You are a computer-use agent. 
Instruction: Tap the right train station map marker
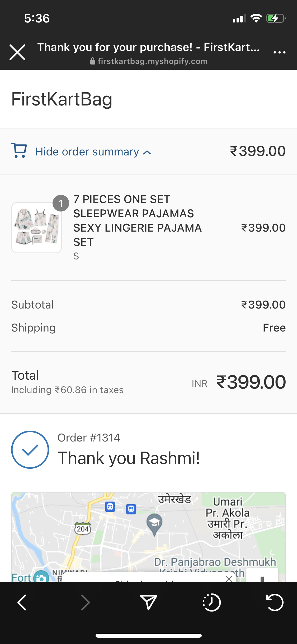point(131,509)
